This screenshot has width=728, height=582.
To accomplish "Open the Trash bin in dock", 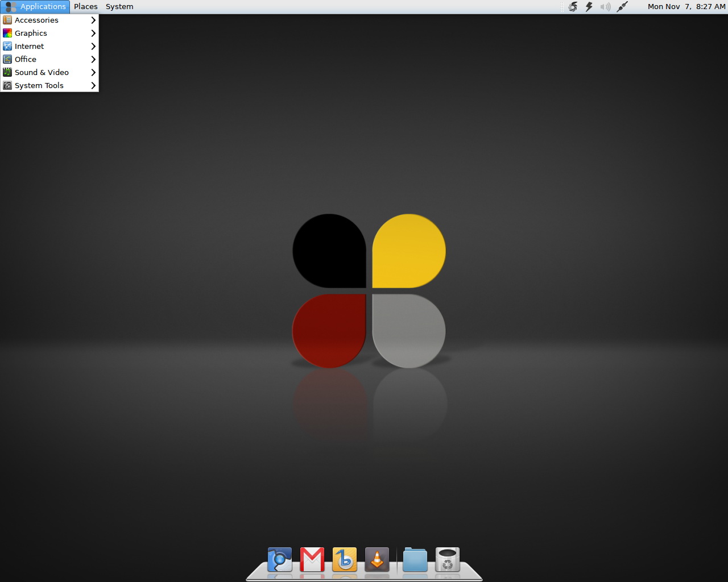I will 448,559.
